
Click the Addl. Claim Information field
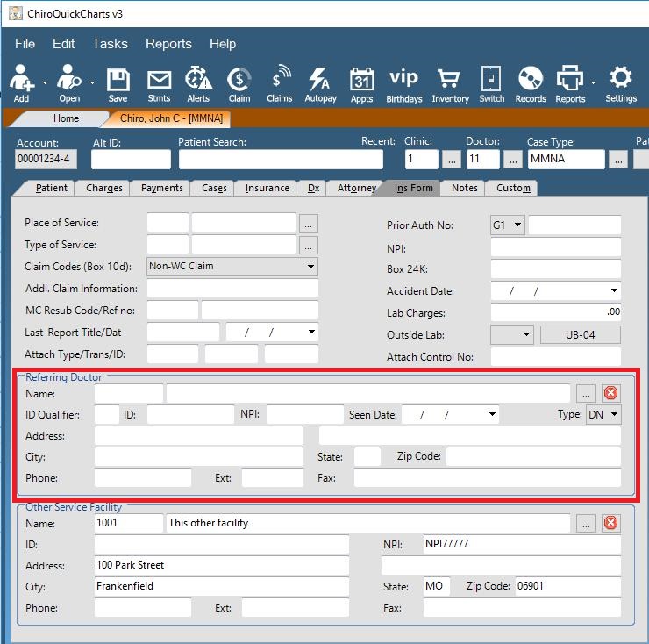[232, 289]
